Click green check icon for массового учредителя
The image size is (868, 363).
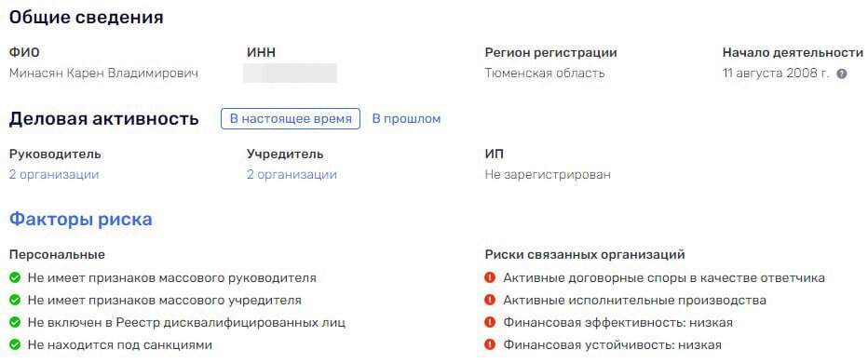[x=15, y=301]
